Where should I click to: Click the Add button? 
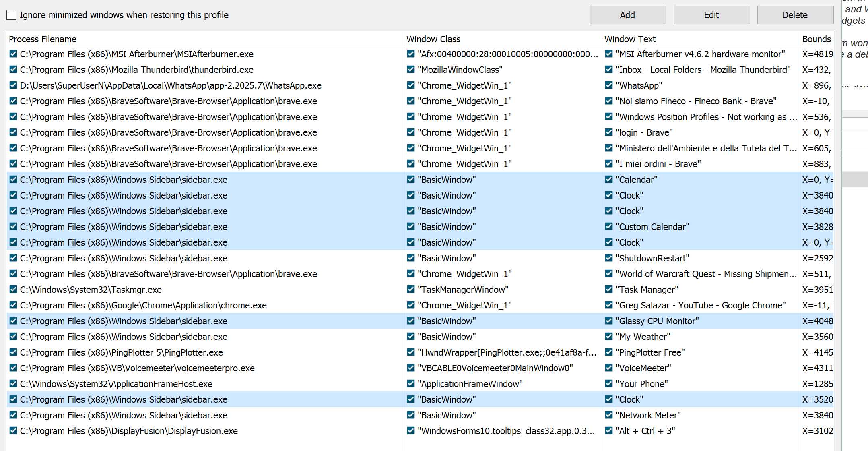pyautogui.click(x=627, y=15)
